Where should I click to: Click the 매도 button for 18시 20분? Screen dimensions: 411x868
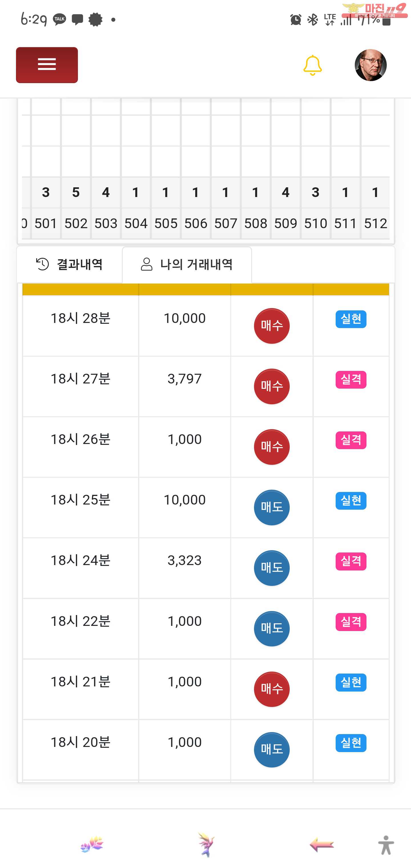pos(271,750)
